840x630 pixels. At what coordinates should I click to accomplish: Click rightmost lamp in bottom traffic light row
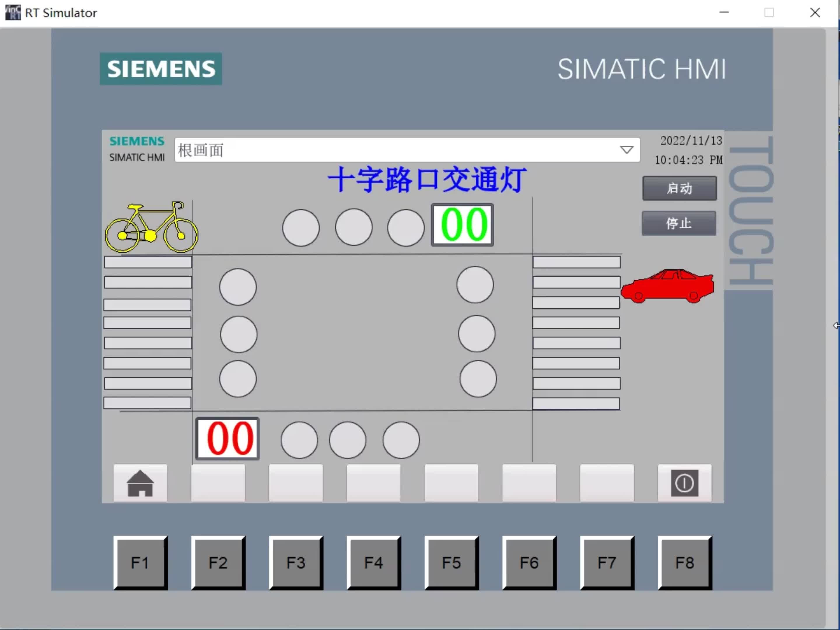(401, 440)
